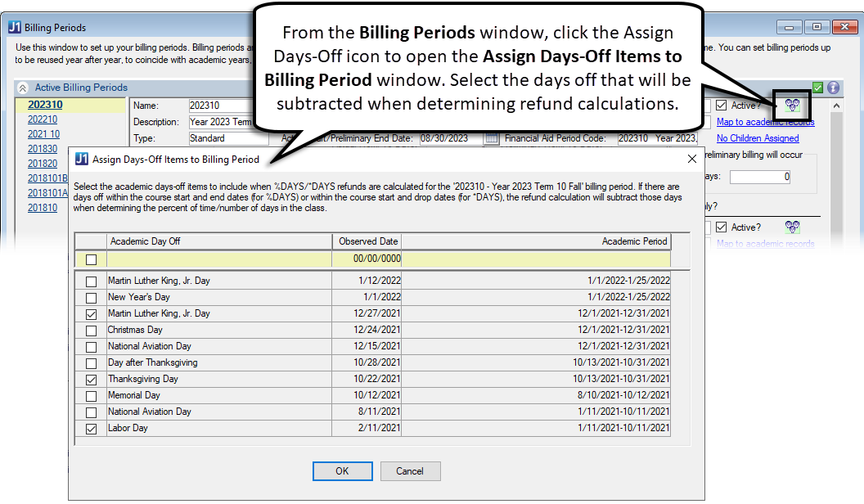The width and height of the screenshot is (864, 504).
Task: Check Martin Luther King, Jr. Day 1/12/2022 checkbox
Action: [92, 281]
